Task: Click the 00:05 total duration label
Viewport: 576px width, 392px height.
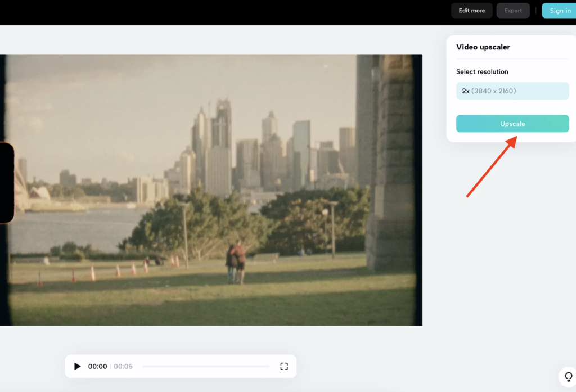Action: 123,367
